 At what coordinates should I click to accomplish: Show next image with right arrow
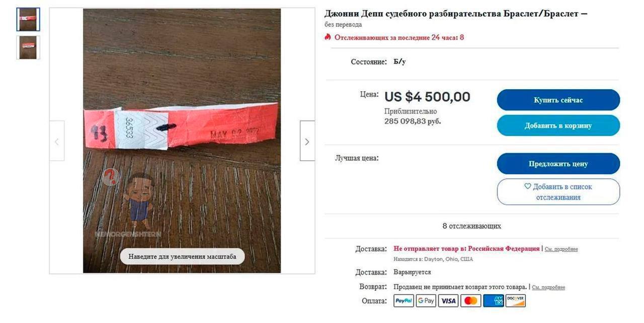coord(307,141)
